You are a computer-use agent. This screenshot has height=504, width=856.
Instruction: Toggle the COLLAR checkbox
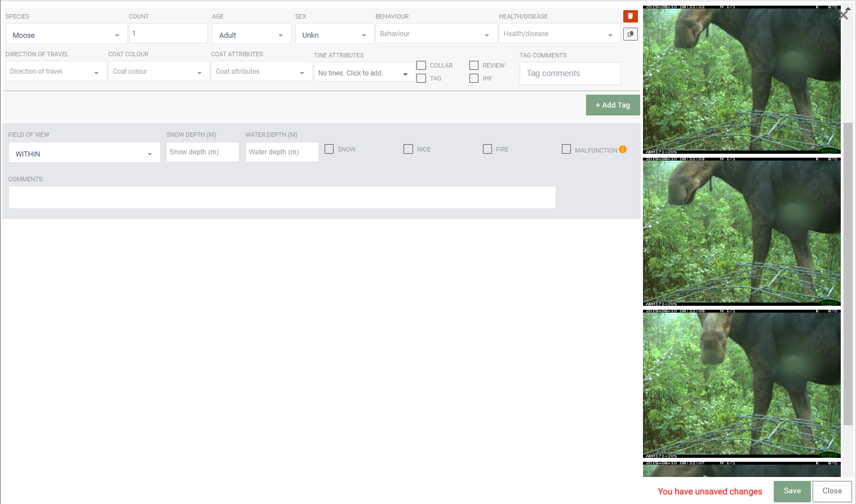click(x=421, y=65)
